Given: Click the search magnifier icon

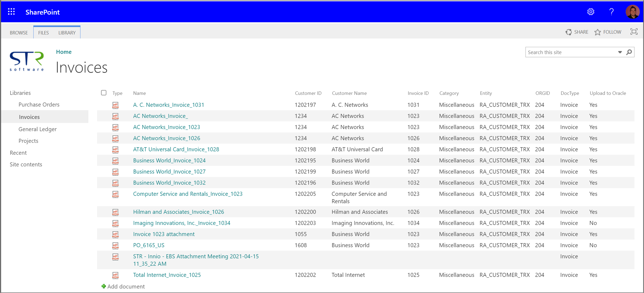Looking at the screenshot, I should (x=629, y=52).
